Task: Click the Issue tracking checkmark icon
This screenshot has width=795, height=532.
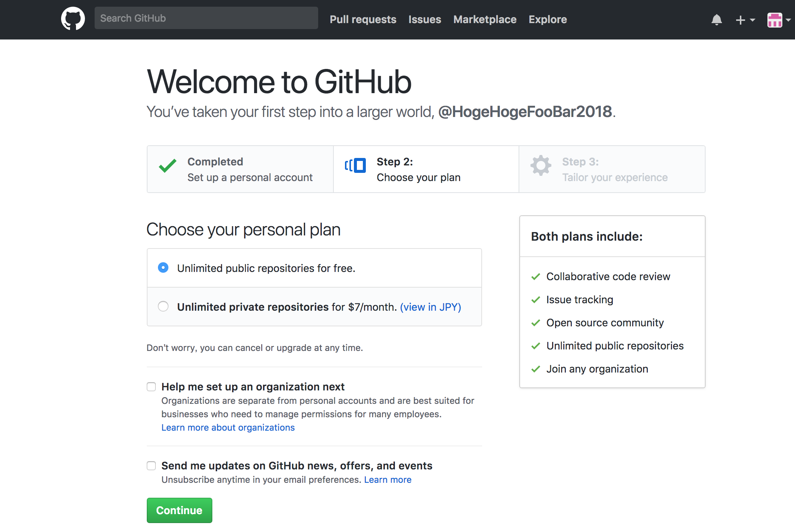Action: point(536,300)
